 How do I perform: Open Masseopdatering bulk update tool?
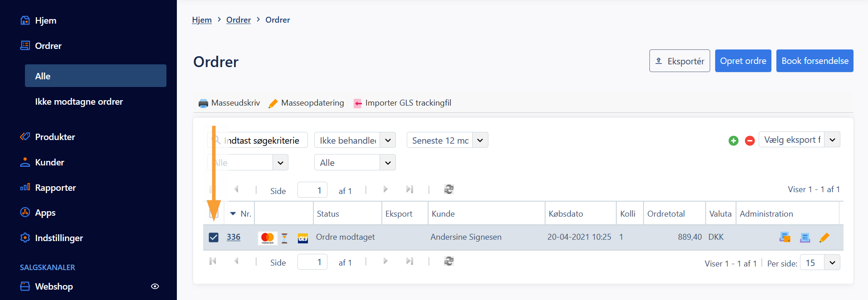307,103
